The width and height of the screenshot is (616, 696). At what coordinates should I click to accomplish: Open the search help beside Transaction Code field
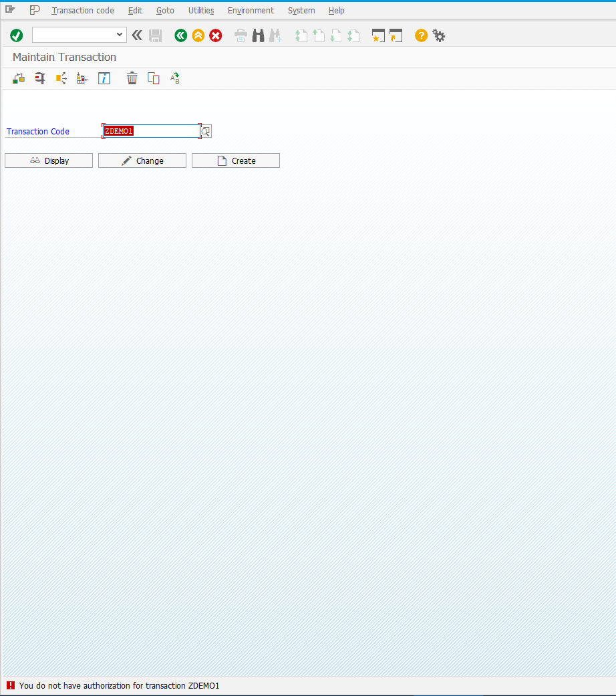(206, 131)
